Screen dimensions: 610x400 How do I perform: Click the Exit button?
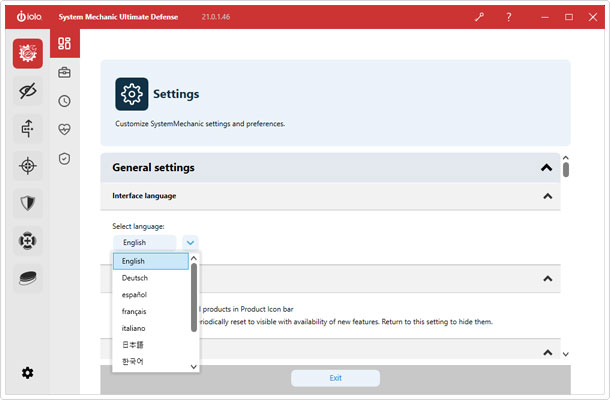(335, 378)
